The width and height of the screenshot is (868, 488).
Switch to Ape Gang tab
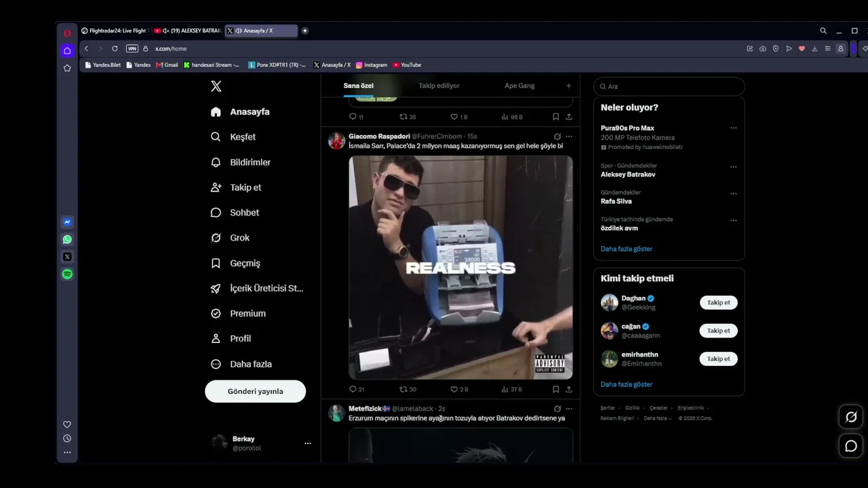519,86
